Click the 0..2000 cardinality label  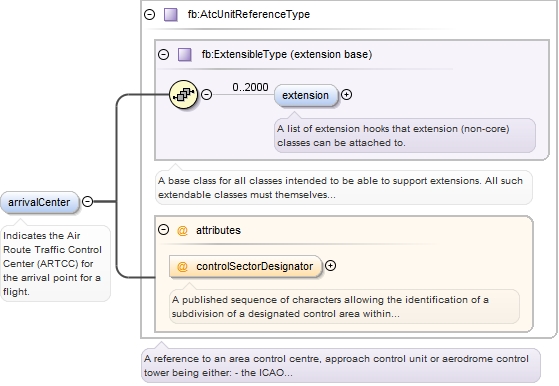(x=250, y=87)
